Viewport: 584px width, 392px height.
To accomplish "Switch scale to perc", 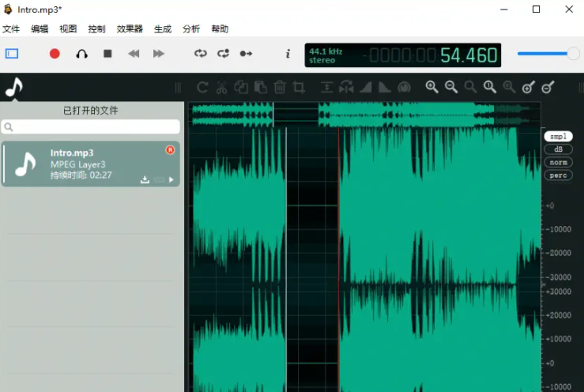I will 558,175.
